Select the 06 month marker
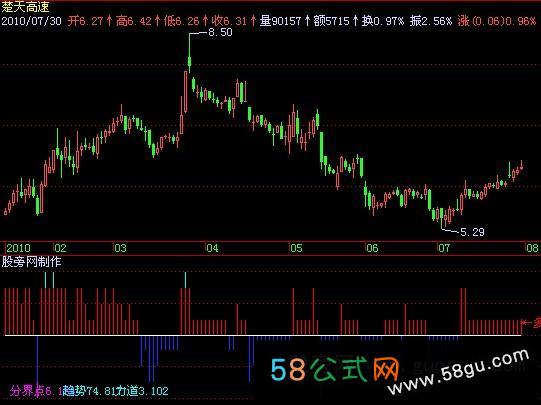Image resolution: width=541 pixels, height=405 pixels. click(x=372, y=248)
